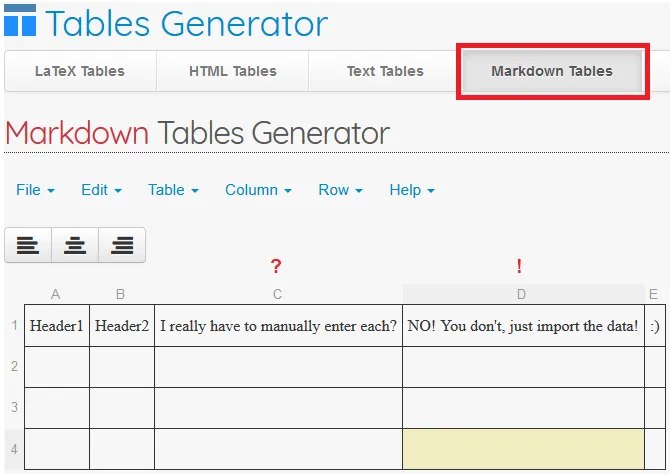Open the Row dropdown menu
Image resolution: width=670 pixels, height=474 pixels.
coord(340,190)
